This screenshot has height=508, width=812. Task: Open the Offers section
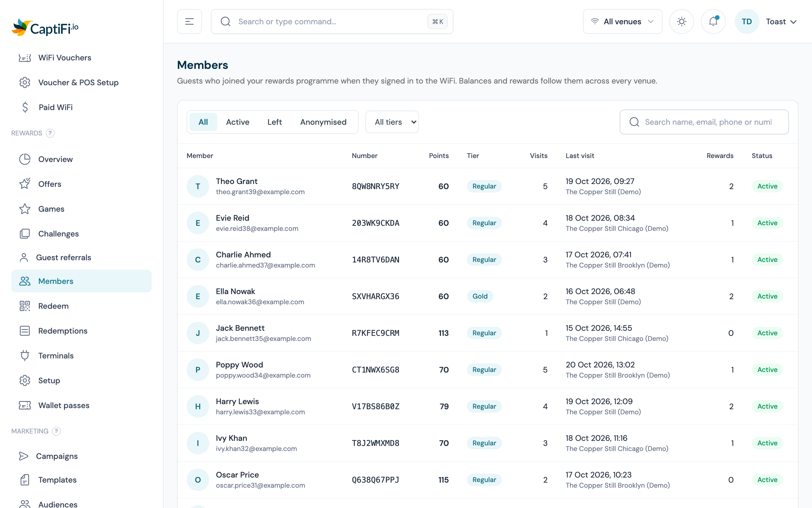click(x=81, y=184)
